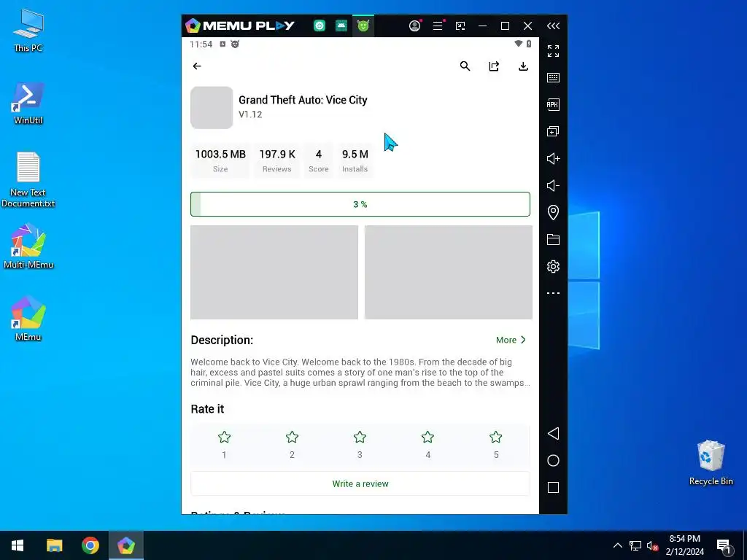Open the Windows Start menu
This screenshot has height=560, width=747.
pyautogui.click(x=18, y=545)
